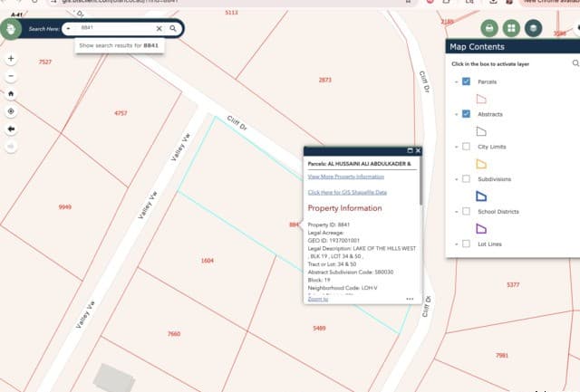Activate the find my location button
580x392 pixels.
click(x=11, y=111)
